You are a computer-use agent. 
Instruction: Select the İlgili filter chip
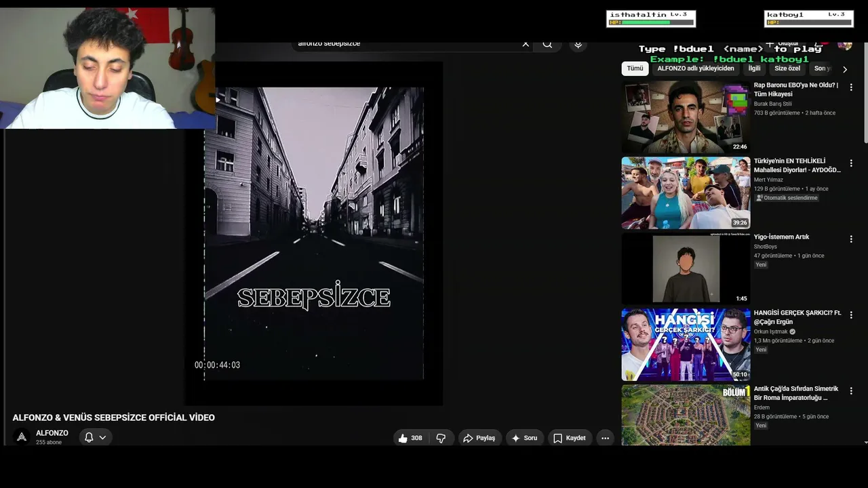754,68
